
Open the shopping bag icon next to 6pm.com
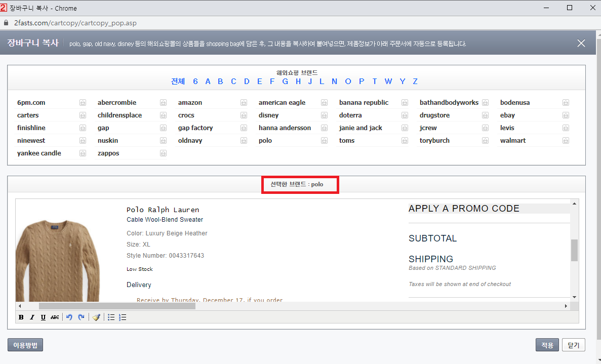[x=83, y=103]
